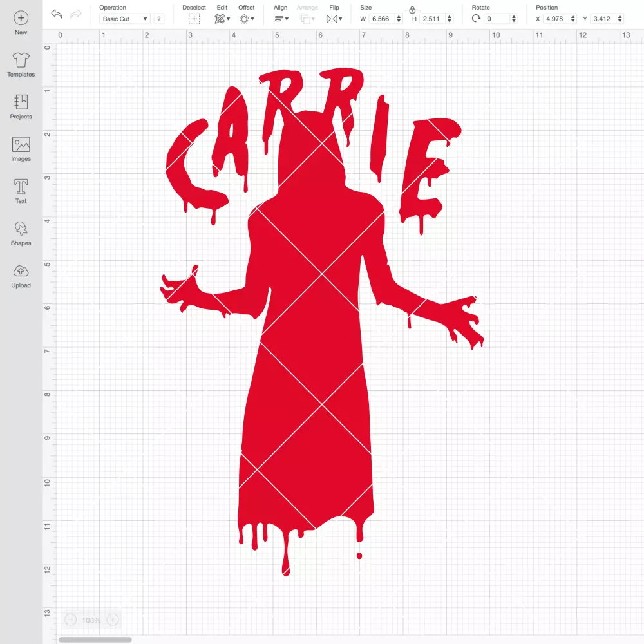This screenshot has width=644, height=644.
Task: Click the zoom out minus button
Action: (x=71, y=620)
